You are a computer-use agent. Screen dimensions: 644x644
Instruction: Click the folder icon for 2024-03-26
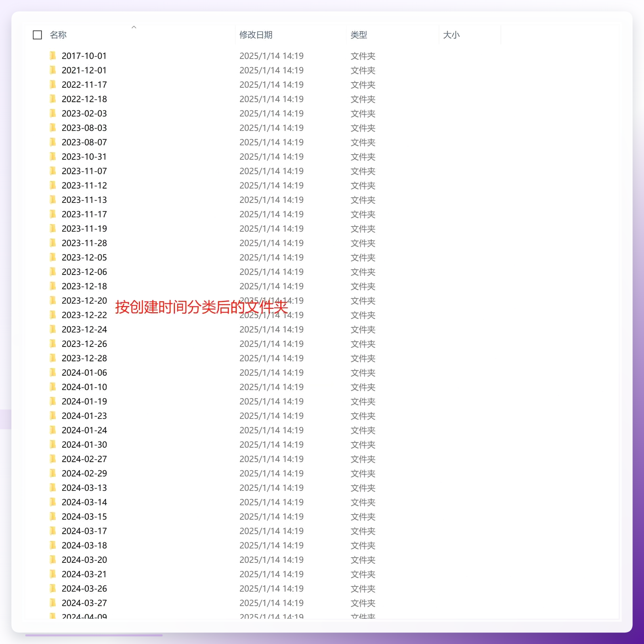click(53, 589)
